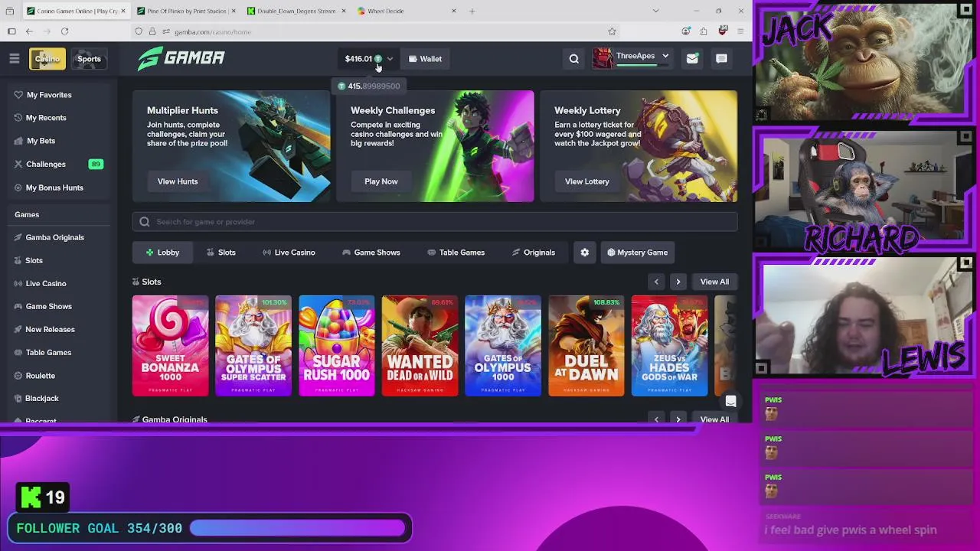The height and width of the screenshot is (551, 980).
Task: Open the hamburger sidebar menu
Action: click(x=14, y=59)
